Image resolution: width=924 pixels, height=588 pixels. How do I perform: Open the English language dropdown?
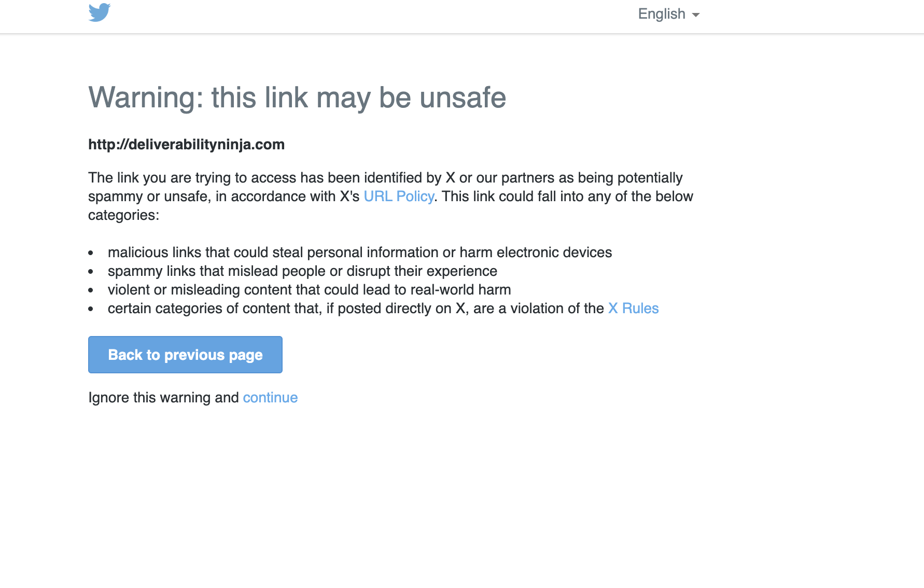pos(669,14)
